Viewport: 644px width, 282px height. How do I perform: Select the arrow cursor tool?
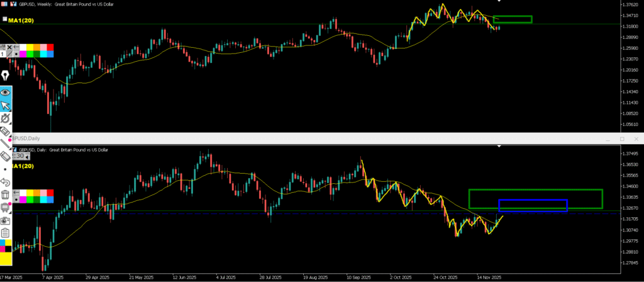click(6, 105)
